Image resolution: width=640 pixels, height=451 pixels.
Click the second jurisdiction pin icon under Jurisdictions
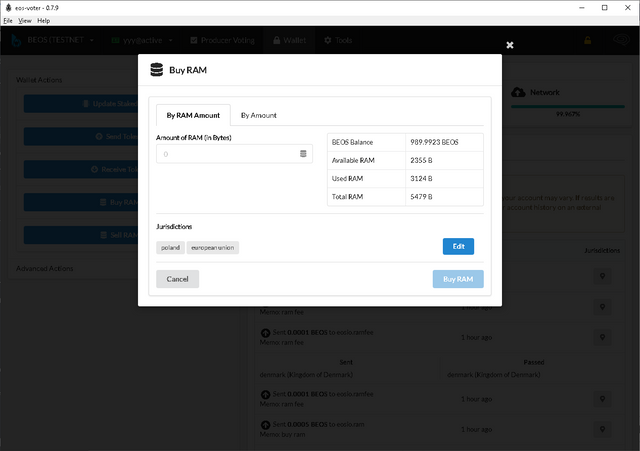tap(602, 307)
